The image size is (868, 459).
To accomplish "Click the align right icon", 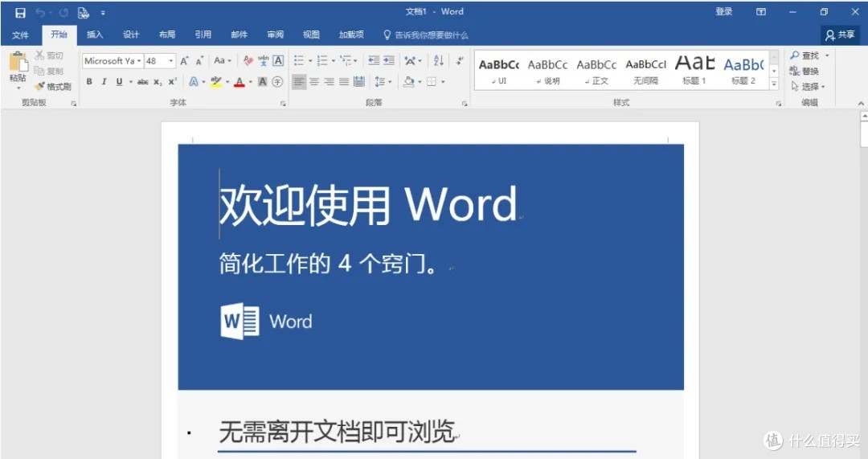I will click(329, 82).
